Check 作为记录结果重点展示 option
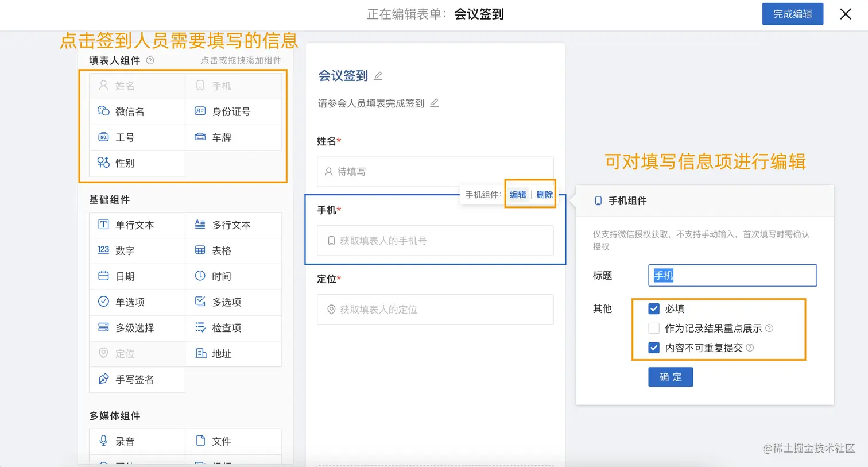The width and height of the screenshot is (868, 467). coord(654,328)
